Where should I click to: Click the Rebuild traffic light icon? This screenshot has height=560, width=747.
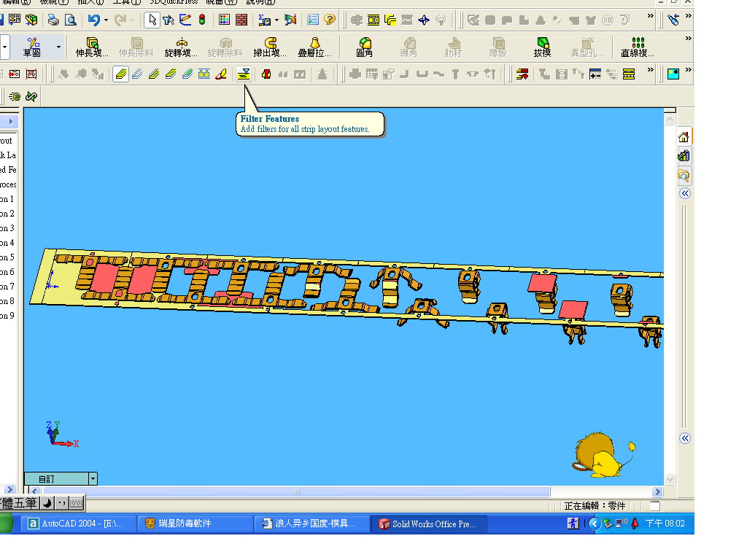(x=202, y=20)
